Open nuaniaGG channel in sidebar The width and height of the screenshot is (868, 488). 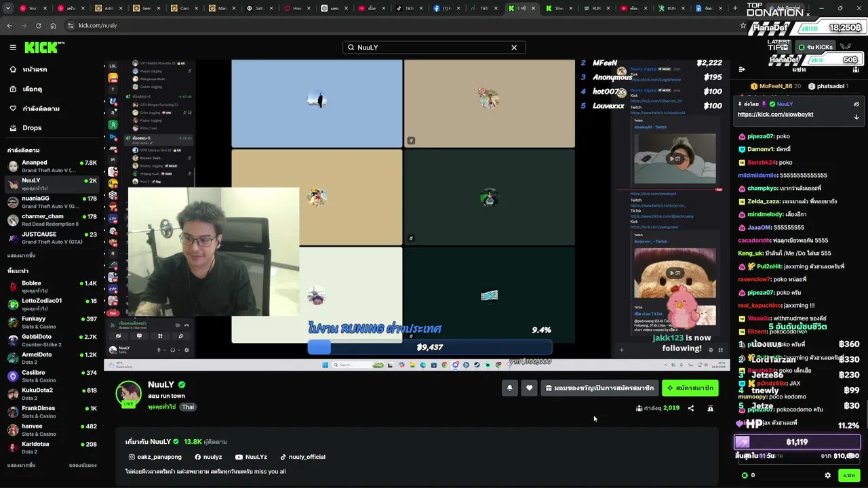[52, 202]
